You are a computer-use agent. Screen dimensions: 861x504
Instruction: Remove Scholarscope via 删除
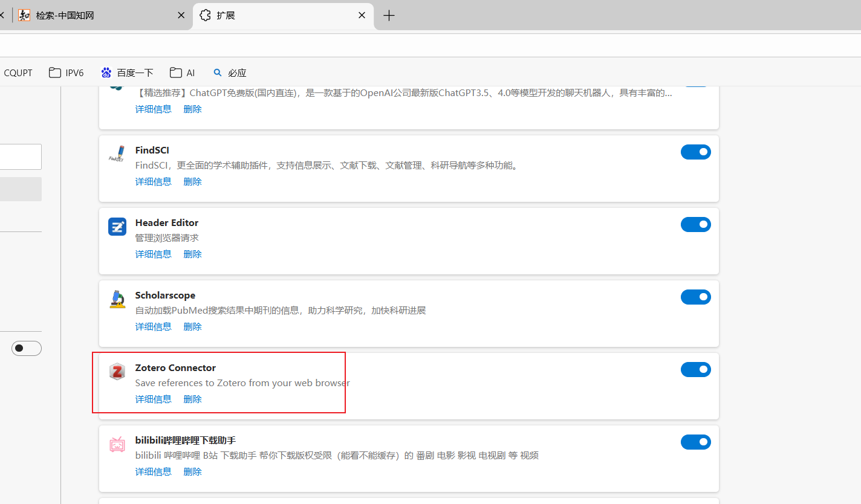click(x=192, y=326)
